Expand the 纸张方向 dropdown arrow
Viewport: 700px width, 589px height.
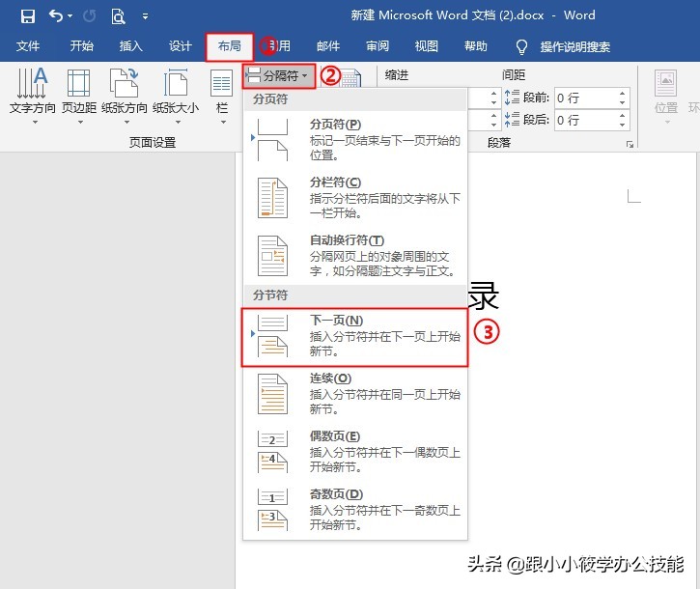(126, 122)
